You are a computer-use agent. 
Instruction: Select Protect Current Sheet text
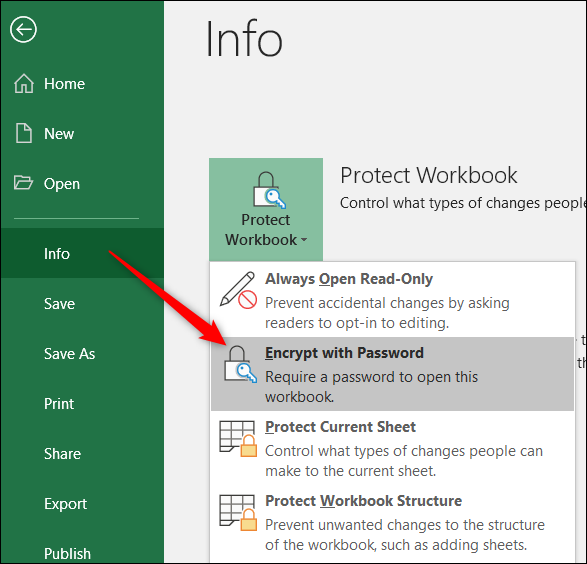(340, 427)
